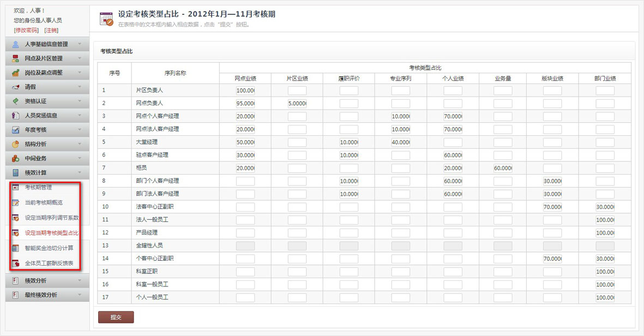The width and height of the screenshot is (644, 336).
Task: Click 部门业绩 field for 法客中心正副职
Action: pyautogui.click(x=605, y=207)
